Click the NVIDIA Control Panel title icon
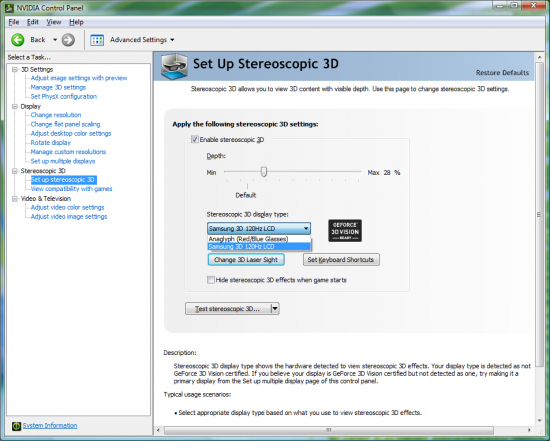This screenshot has width=550, height=441. point(10,7)
